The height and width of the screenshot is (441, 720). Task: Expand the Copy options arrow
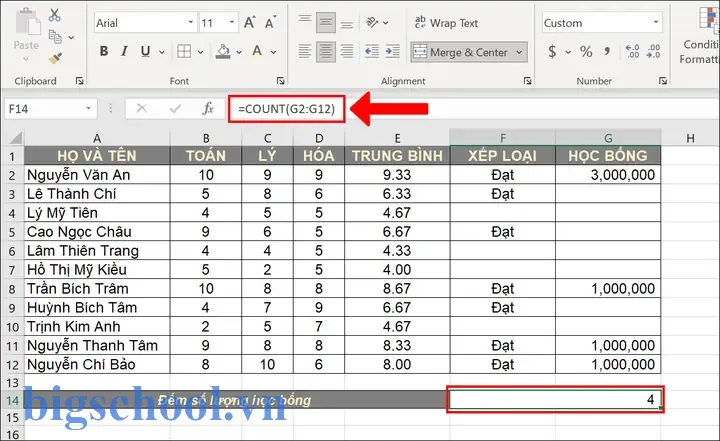[71, 37]
